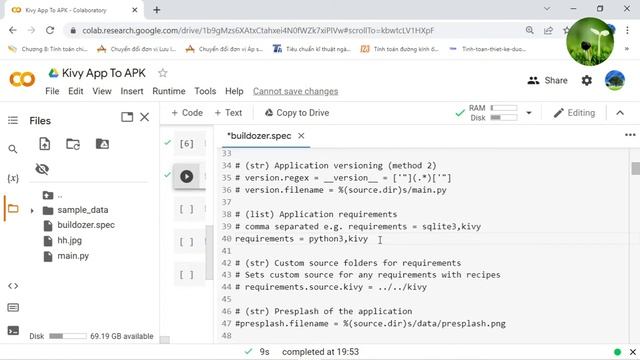Open the Chrome zoom icon in the address bar
Image resolution: width=640 pixels, height=360 pixels.
point(530,30)
